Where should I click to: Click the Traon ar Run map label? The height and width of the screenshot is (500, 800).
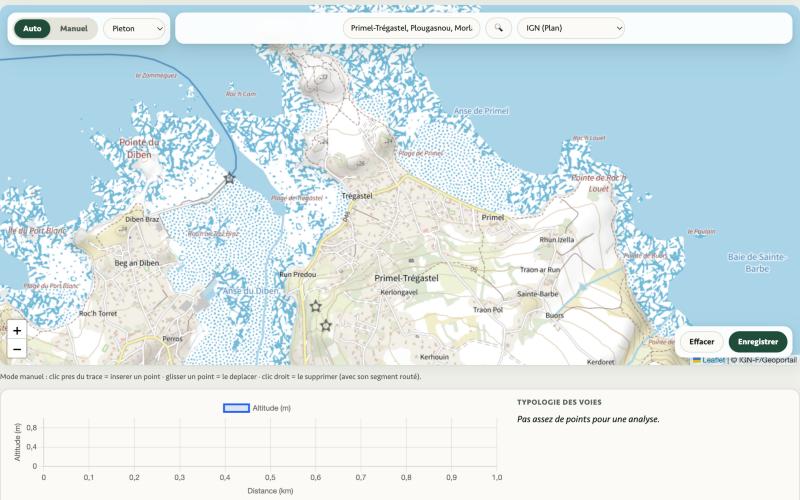[540, 269]
